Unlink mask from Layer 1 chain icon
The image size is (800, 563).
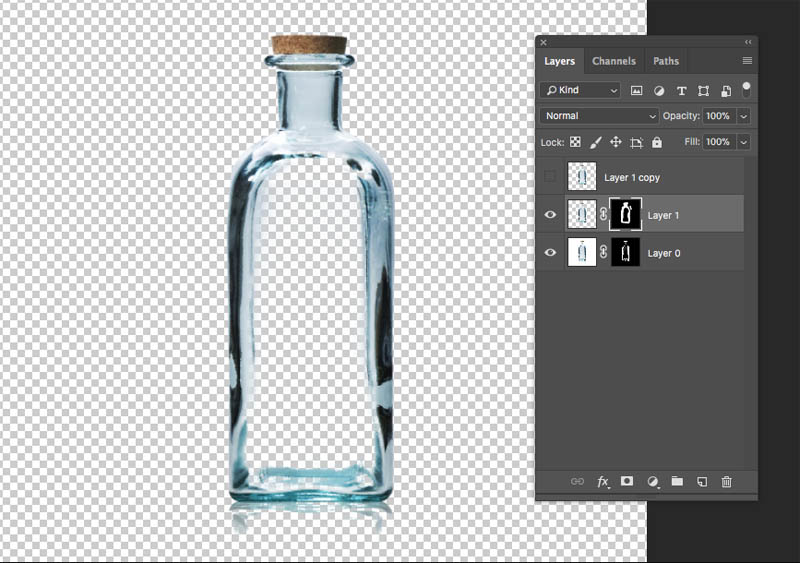coord(603,214)
